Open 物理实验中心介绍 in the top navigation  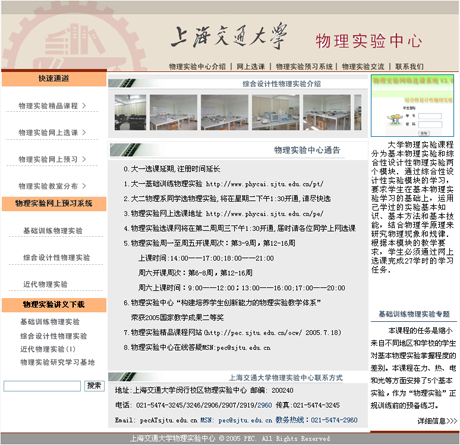[x=197, y=66]
